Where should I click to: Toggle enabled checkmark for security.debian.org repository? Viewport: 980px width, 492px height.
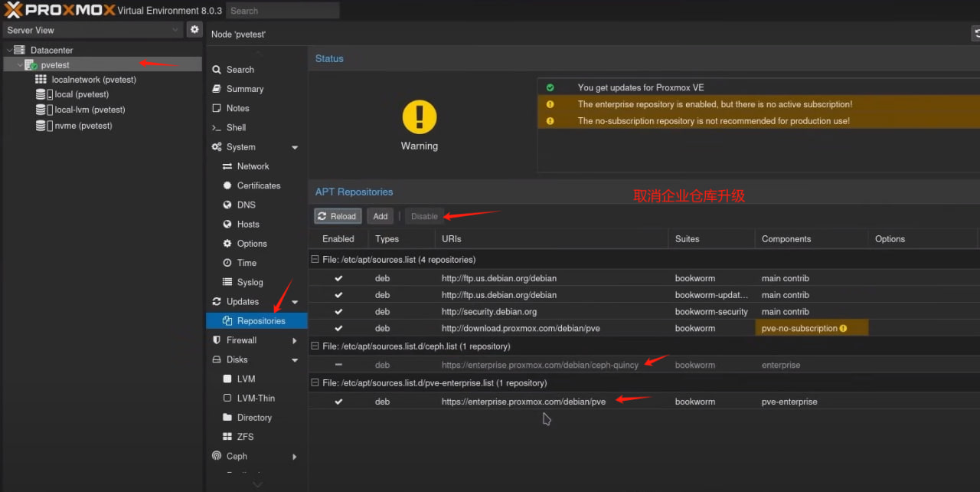tap(338, 312)
